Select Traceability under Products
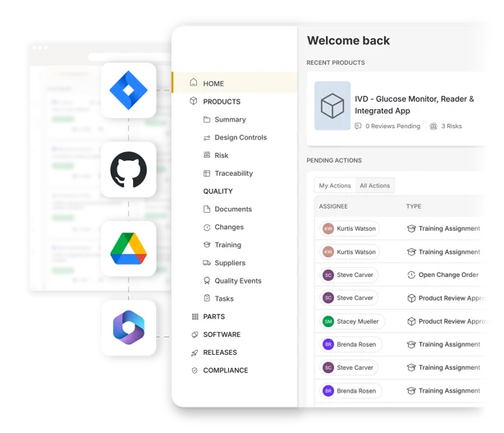Image resolution: width=504 pixels, height=433 pixels. pos(234,173)
